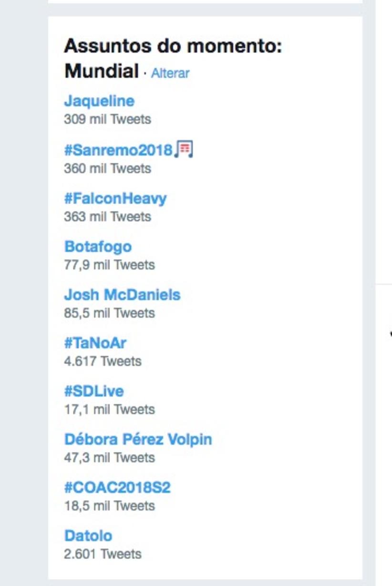View the #FalconHeavy trending hashtag
This screenshot has width=392, height=586.
(x=115, y=199)
